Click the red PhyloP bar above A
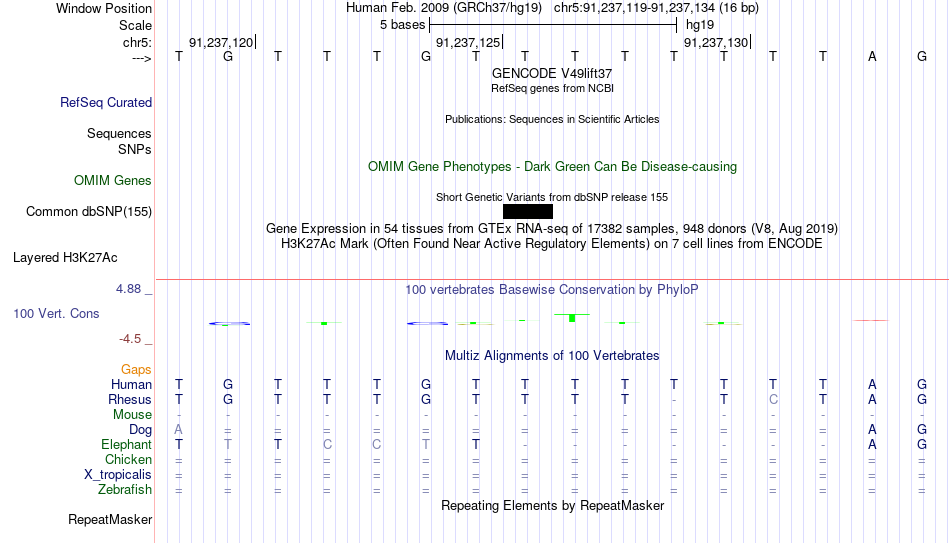 tap(871, 320)
